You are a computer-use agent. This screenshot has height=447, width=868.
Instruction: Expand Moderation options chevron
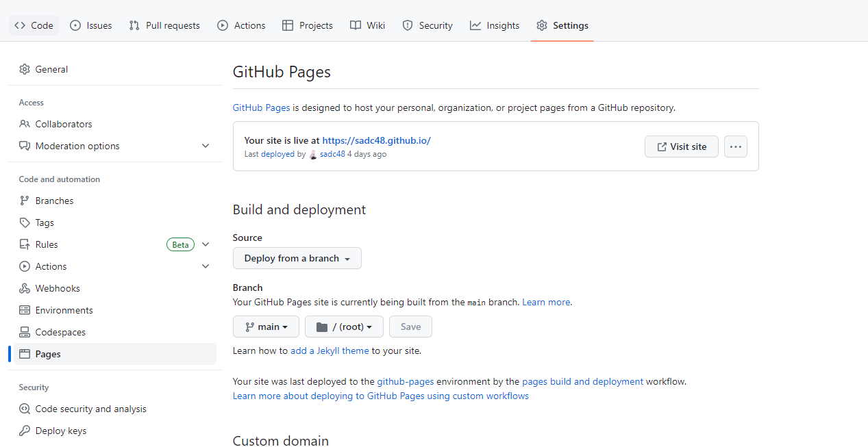pos(206,146)
